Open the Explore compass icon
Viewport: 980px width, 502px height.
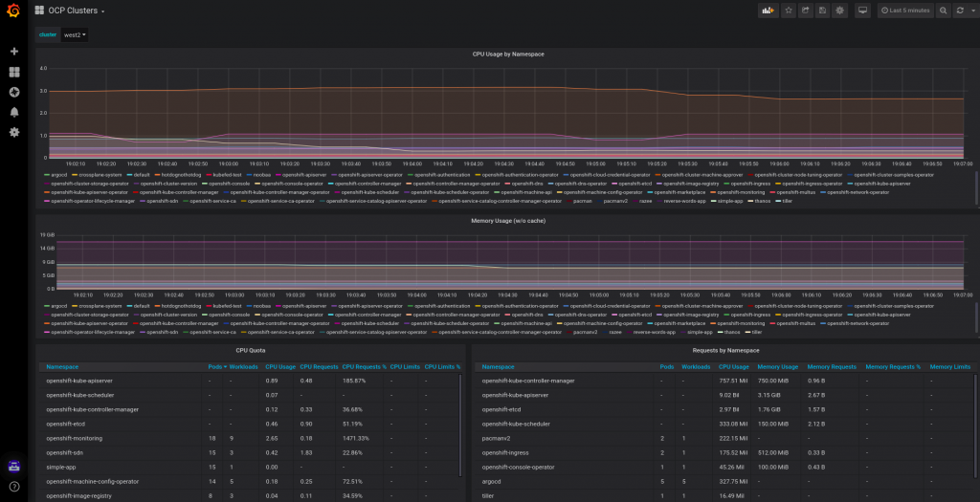(13, 92)
